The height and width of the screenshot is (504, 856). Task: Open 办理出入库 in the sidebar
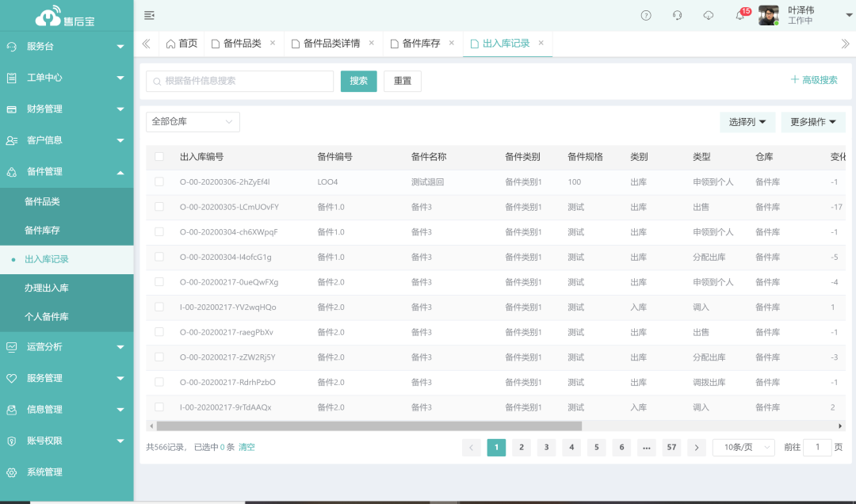(47, 288)
